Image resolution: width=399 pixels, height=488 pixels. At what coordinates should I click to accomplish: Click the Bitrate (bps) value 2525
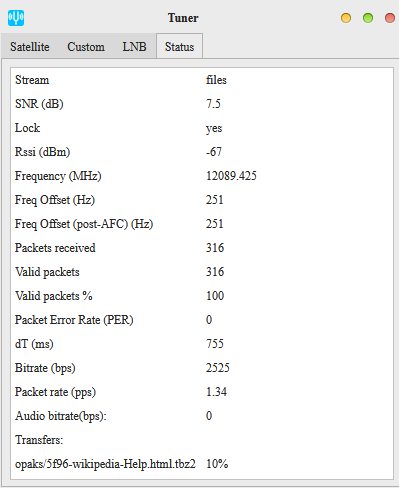(218, 368)
